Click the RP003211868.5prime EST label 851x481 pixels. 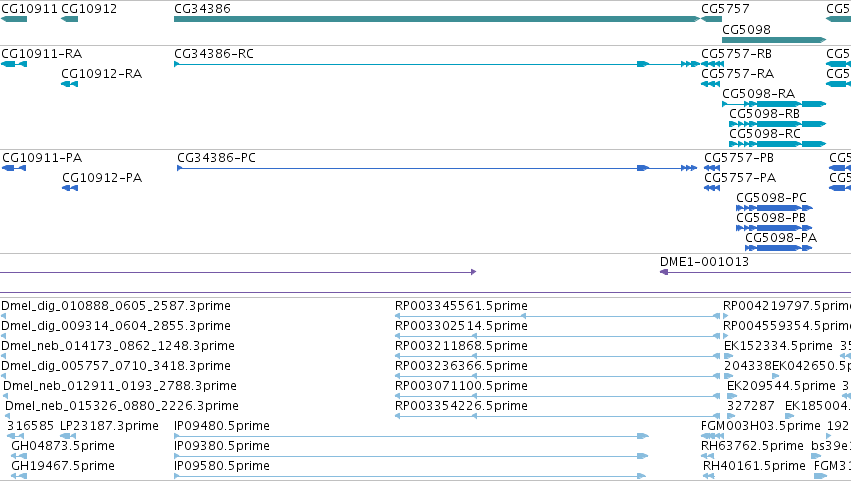(461, 346)
